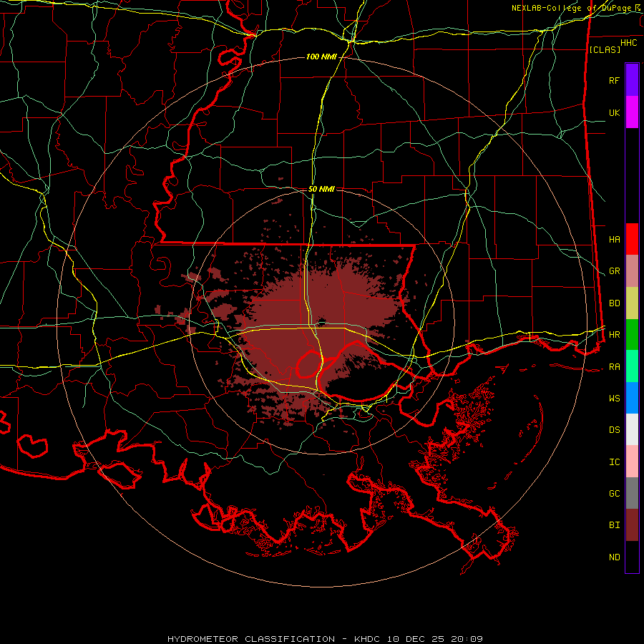Click the HR legend label
Image resolution: width=644 pixels, height=644 pixels.
pos(614,335)
